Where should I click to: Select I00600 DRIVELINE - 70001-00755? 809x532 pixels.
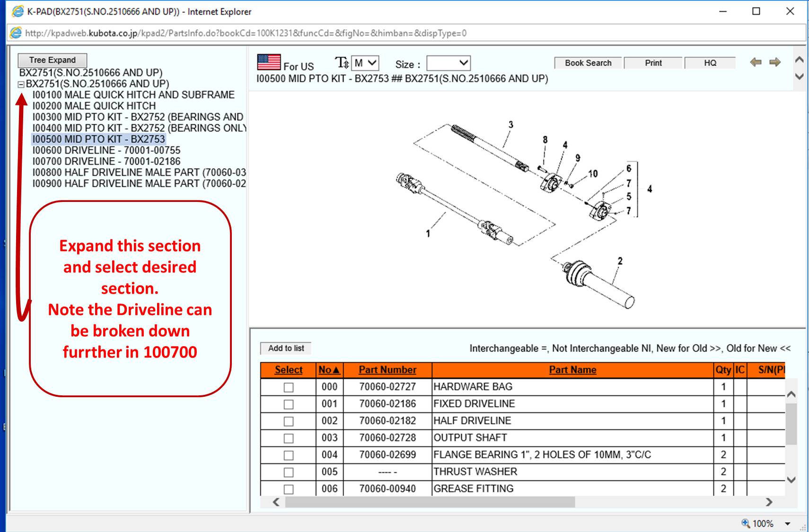coord(106,150)
